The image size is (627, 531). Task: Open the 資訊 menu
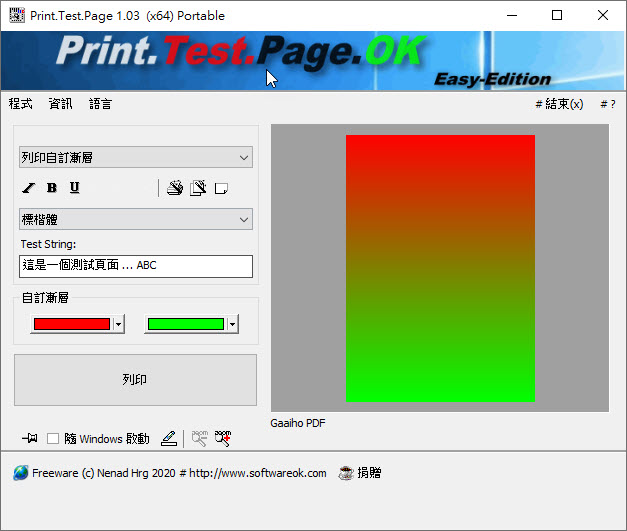(x=60, y=104)
